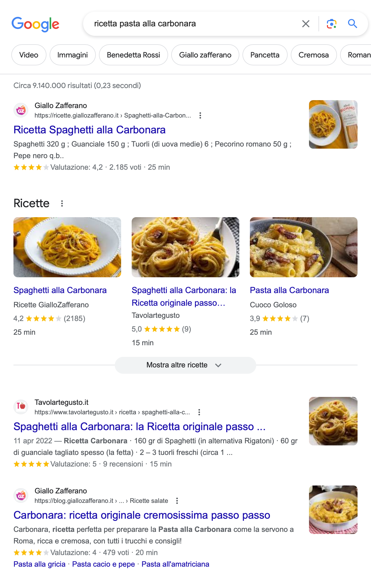Open options menu for Tavolartegusto.it result
The height and width of the screenshot is (588, 371).
point(199,412)
